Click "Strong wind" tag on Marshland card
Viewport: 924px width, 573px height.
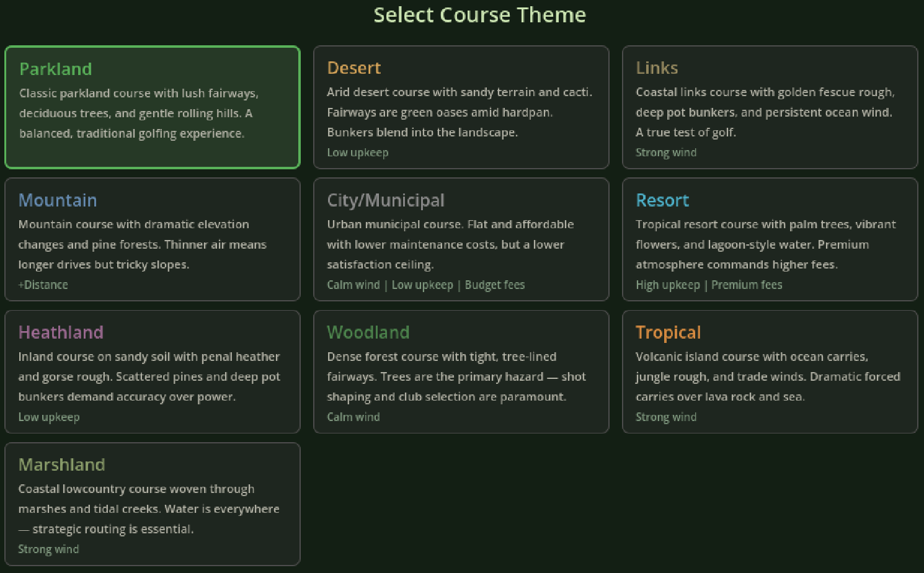click(48, 549)
